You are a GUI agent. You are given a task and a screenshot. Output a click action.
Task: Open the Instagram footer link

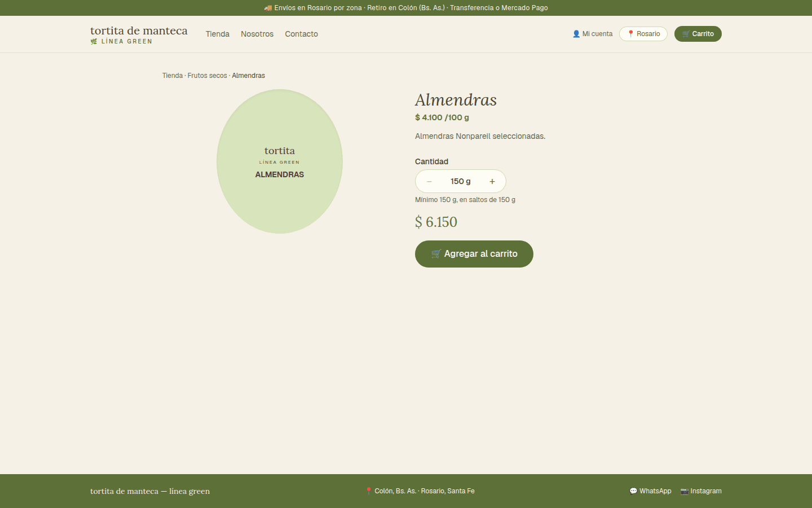(x=701, y=491)
